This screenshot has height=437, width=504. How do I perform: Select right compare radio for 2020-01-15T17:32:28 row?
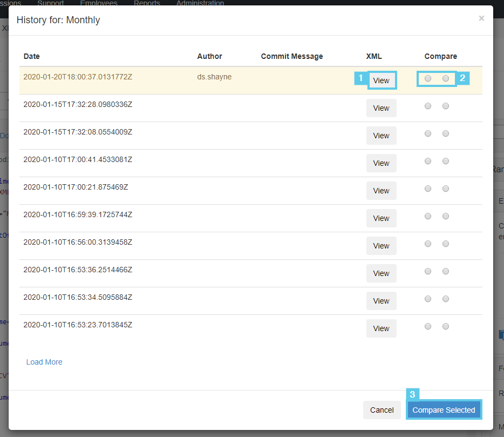[x=446, y=106]
